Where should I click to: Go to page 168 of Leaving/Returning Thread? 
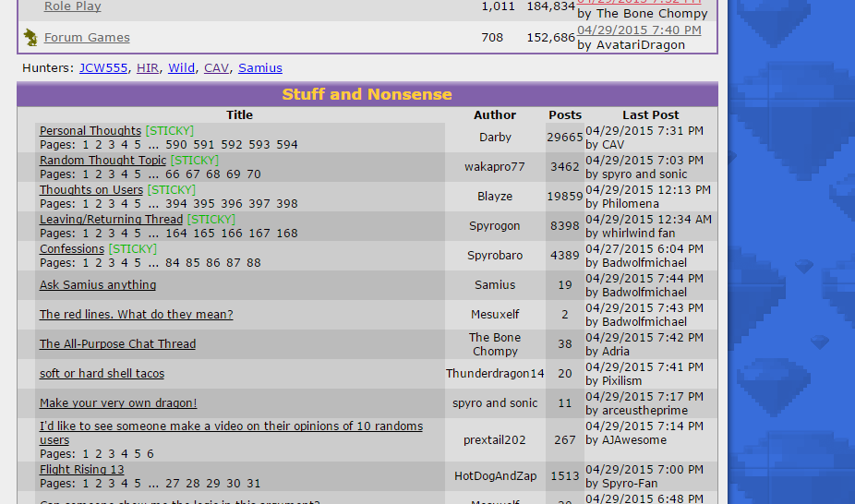point(287,234)
